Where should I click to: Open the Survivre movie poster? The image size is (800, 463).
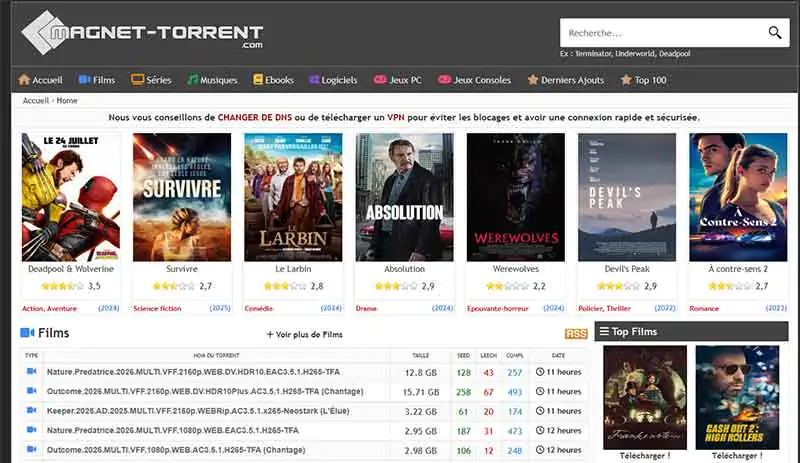tap(182, 197)
